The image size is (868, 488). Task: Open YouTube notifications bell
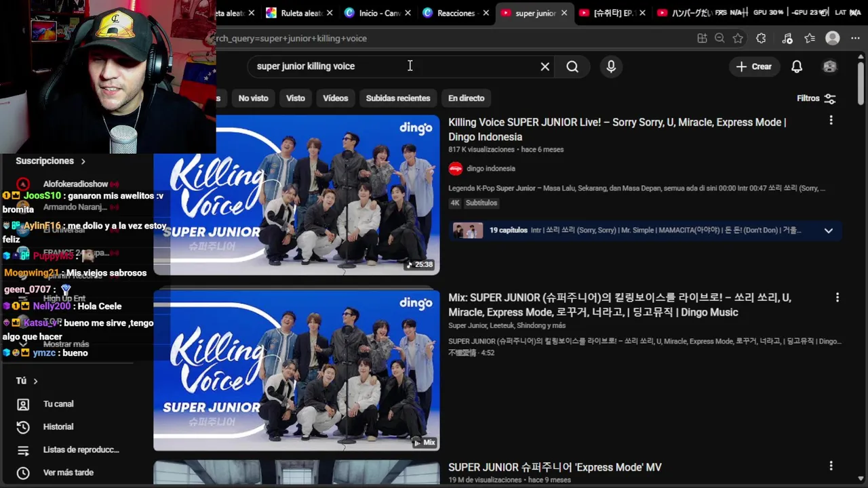click(797, 66)
